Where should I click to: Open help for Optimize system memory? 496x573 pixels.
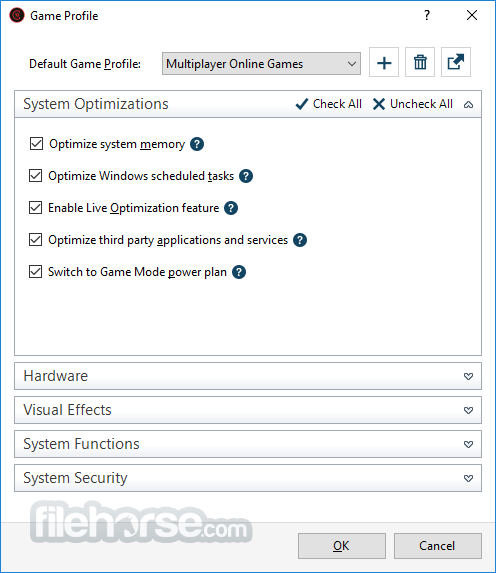pyautogui.click(x=197, y=144)
